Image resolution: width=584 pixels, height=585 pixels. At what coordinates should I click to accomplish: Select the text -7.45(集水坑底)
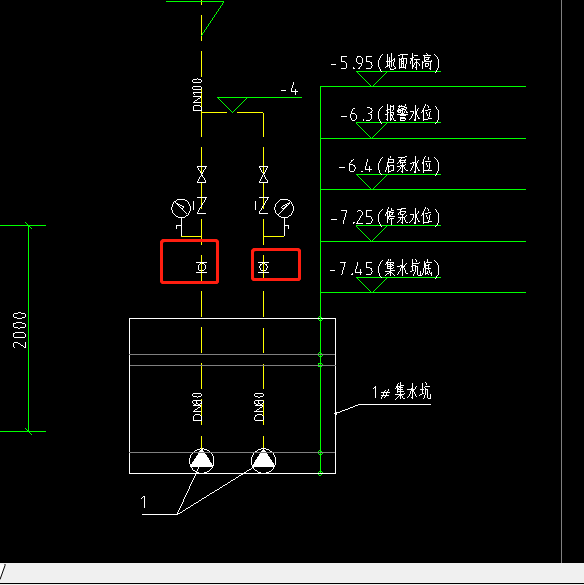tap(385, 268)
